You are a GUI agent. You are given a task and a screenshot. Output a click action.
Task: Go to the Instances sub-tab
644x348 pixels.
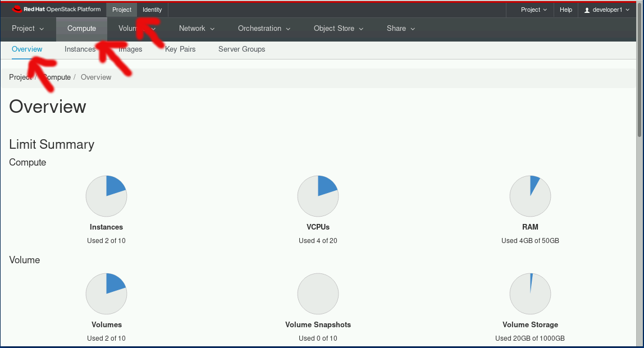(x=80, y=49)
